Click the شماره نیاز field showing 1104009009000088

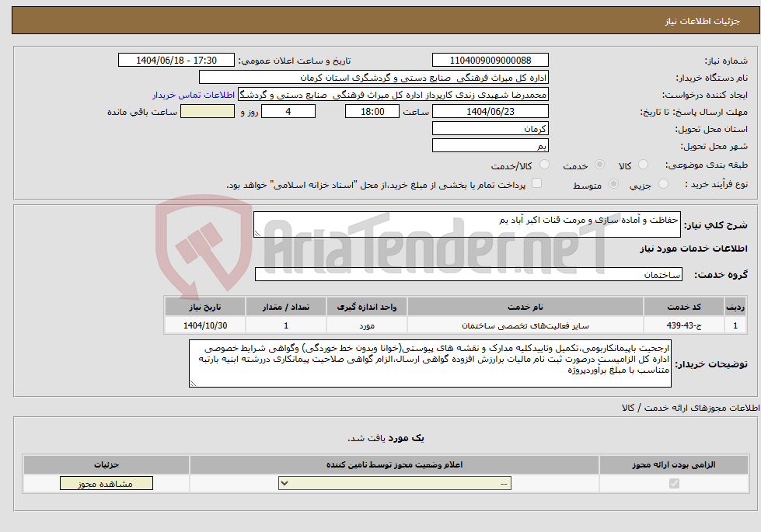coord(490,59)
